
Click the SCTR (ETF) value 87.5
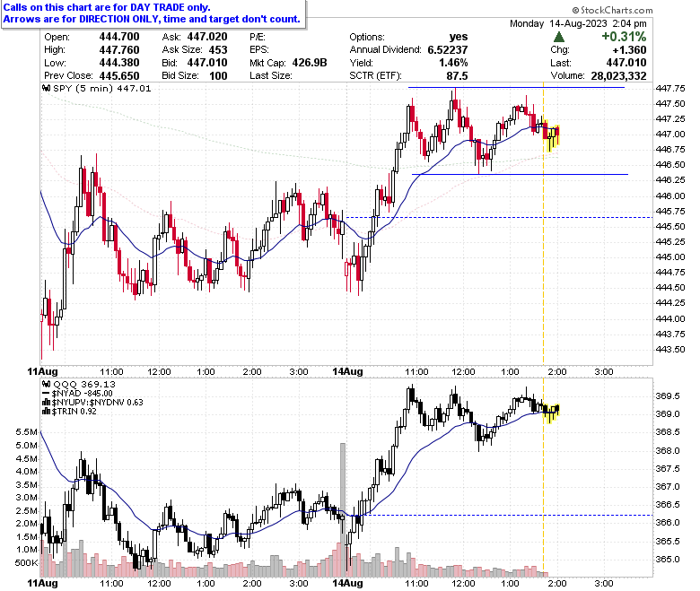[457, 76]
